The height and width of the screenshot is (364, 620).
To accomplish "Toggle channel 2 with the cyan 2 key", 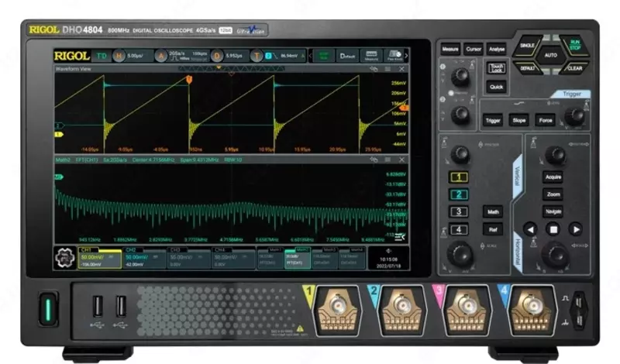I will pos(460,194).
